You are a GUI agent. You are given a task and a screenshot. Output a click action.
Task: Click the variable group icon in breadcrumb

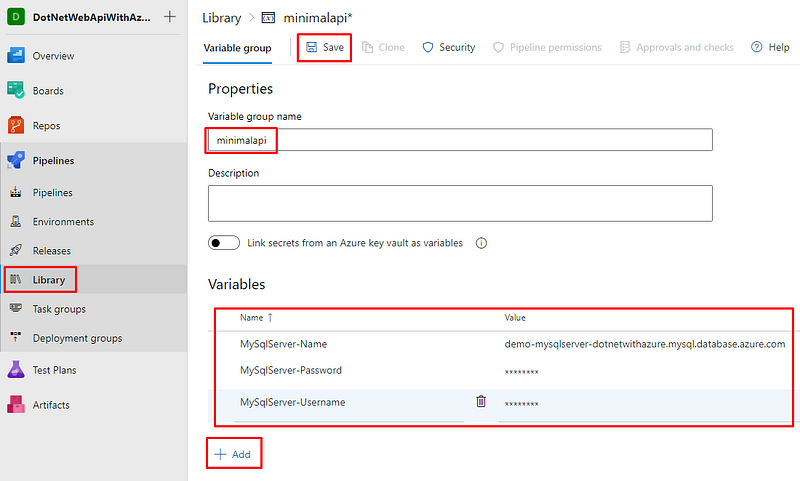click(268, 18)
